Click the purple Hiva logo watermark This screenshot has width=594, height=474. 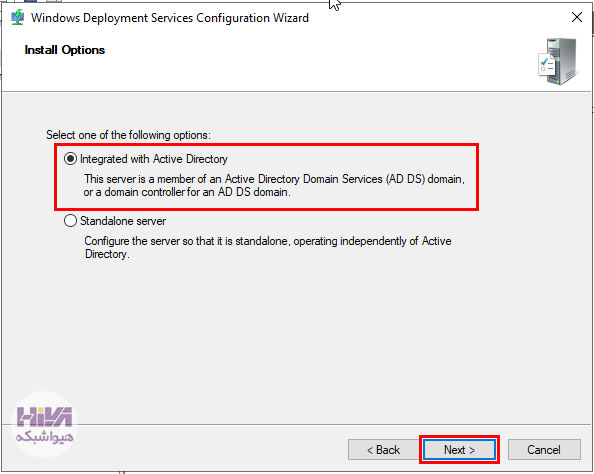pos(44,417)
